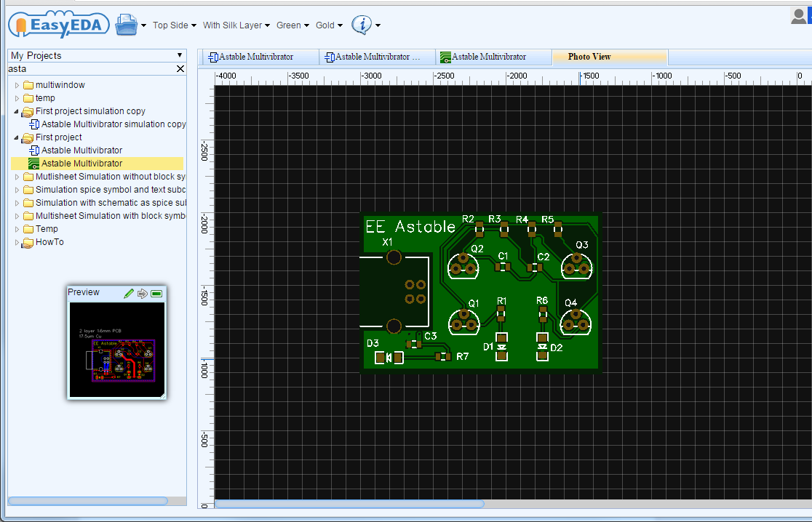Click the PCB icon beside the highlighted Astable Multivibrator
Image resolution: width=812 pixels, height=522 pixels.
click(x=33, y=163)
